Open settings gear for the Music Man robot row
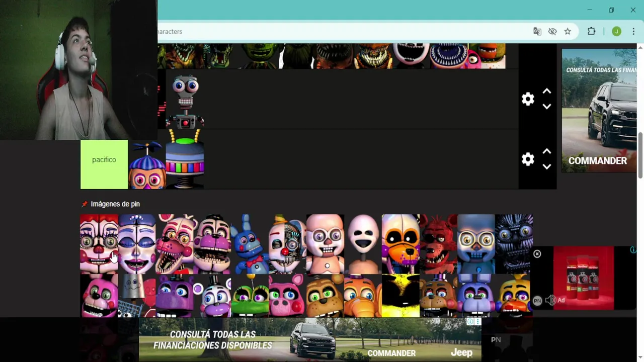644x362 pixels. (528, 99)
